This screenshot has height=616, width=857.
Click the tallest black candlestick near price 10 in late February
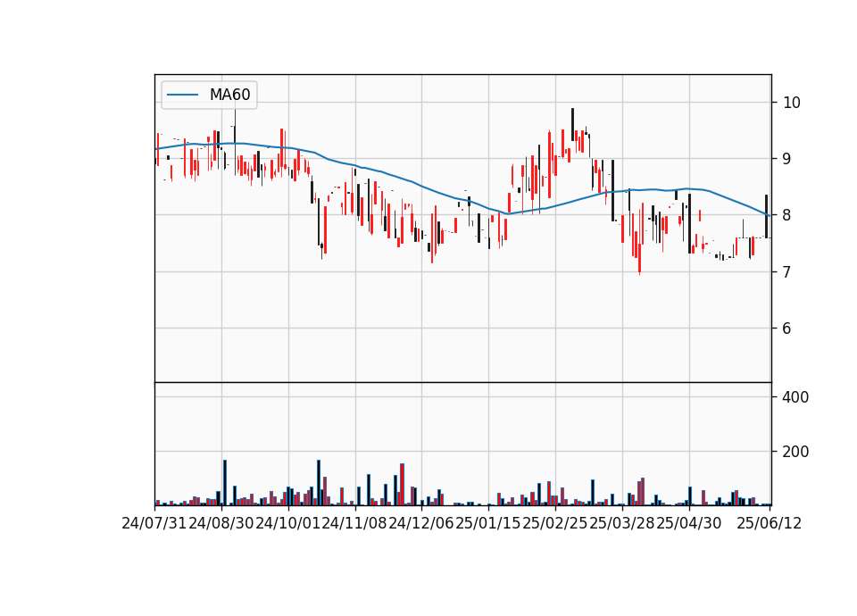click(573, 124)
